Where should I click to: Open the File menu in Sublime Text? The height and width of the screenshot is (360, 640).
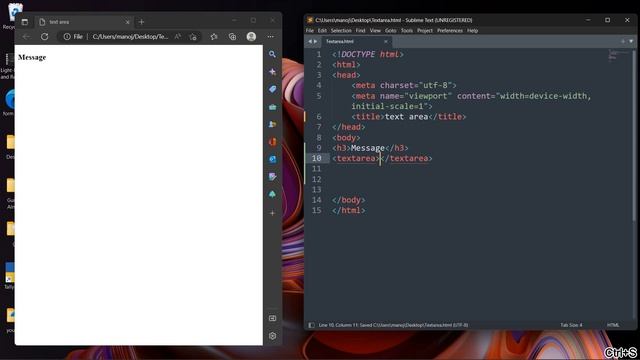[310, 31]
